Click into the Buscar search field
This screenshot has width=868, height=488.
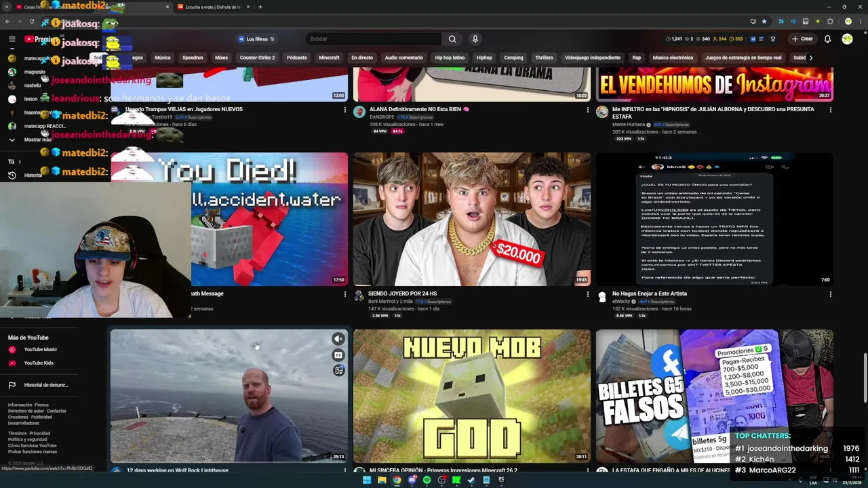click(373, 39)
